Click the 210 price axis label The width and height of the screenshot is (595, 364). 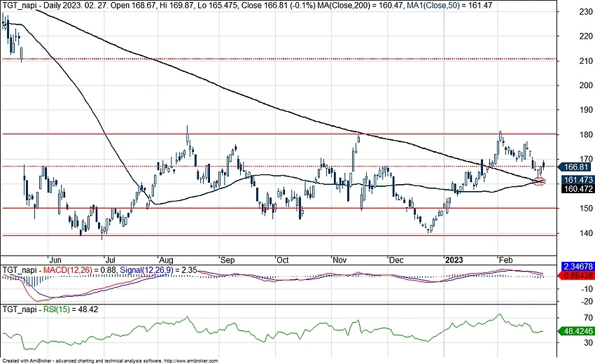586,61
